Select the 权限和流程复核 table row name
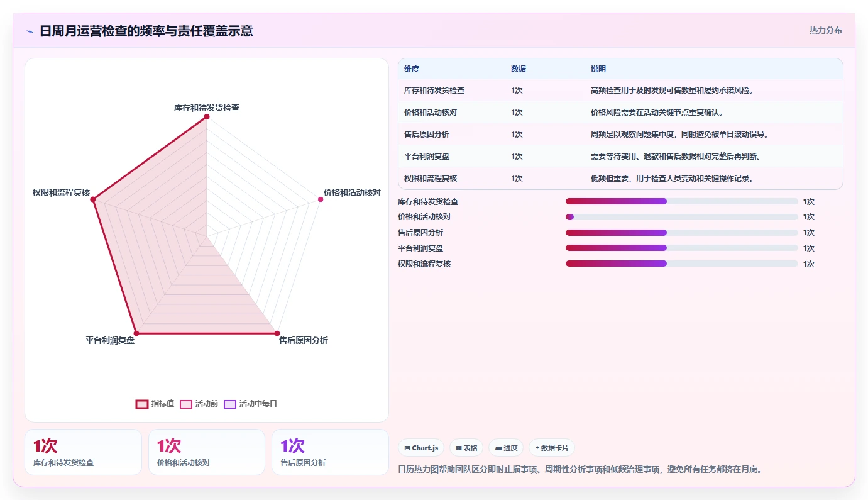This screenshot has height=500, width=868. (431, 179)
